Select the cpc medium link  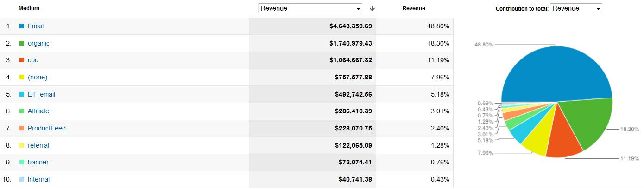pos(32,60)
